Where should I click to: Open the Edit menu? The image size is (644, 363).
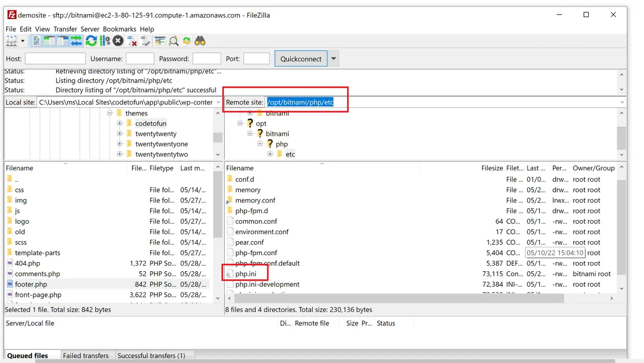pyautogui.click(x=26, y=29)
